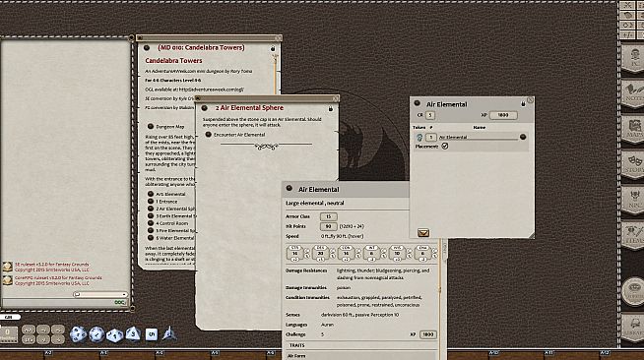Open the Characters (PC) sidebar button
Viewport: 644px width, 360px height.
pos(634,59)
